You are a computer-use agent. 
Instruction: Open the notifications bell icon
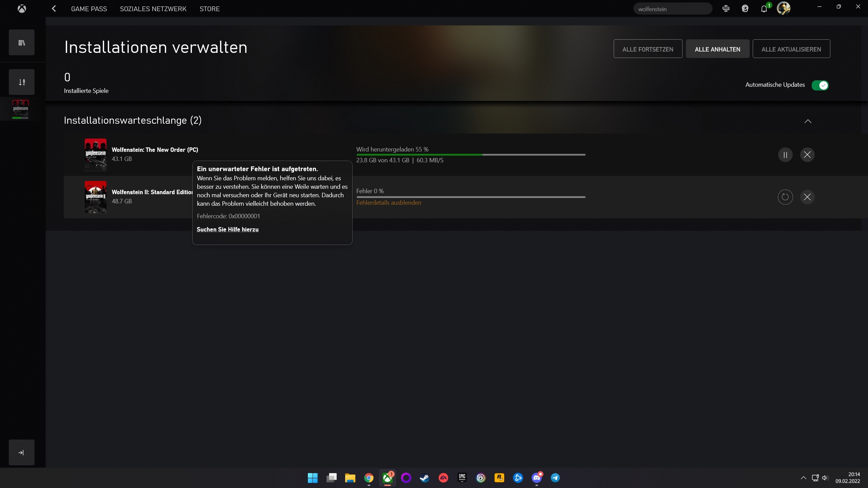[x=764, y=9]
